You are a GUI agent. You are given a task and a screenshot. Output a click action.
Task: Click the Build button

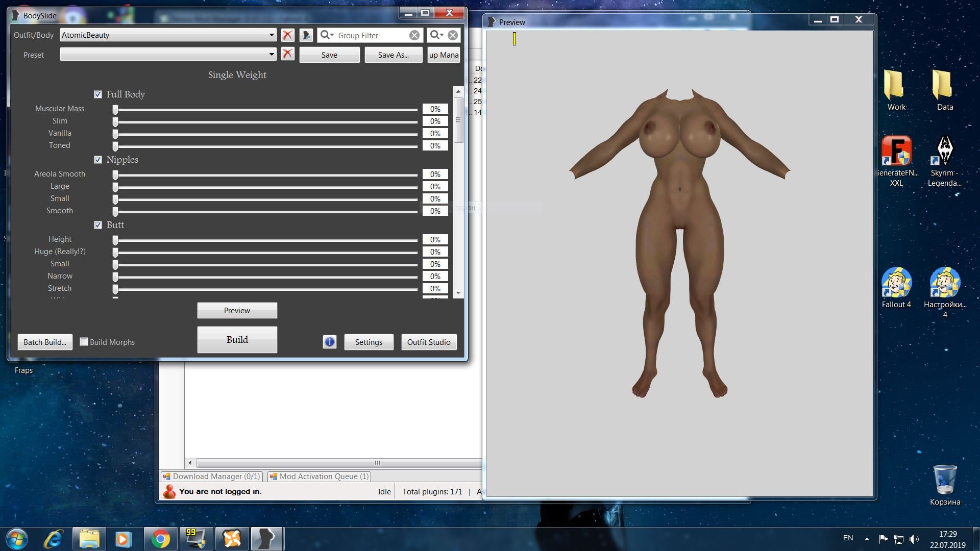[x=237, y=340]
